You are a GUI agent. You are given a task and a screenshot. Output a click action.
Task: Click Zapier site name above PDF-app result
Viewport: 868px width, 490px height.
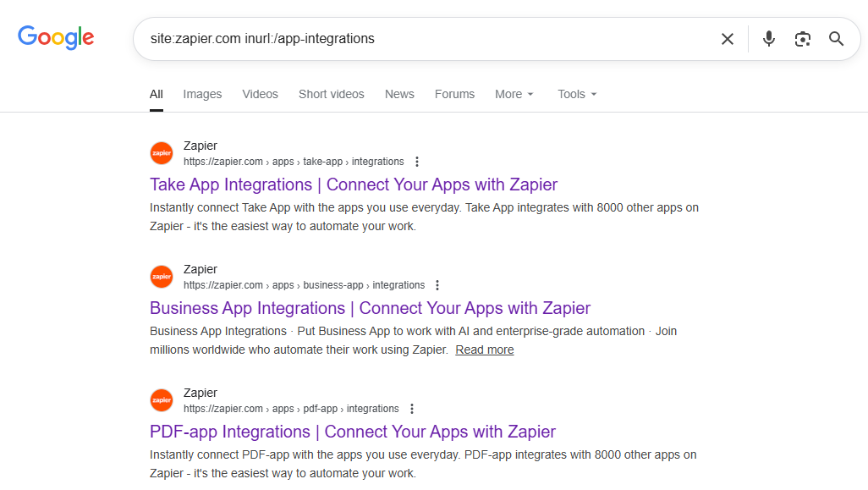coord(201,393)
